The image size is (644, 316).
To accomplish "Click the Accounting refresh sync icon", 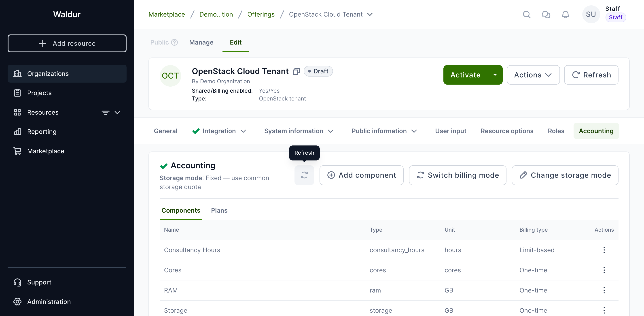I will (x=304, y=175).
